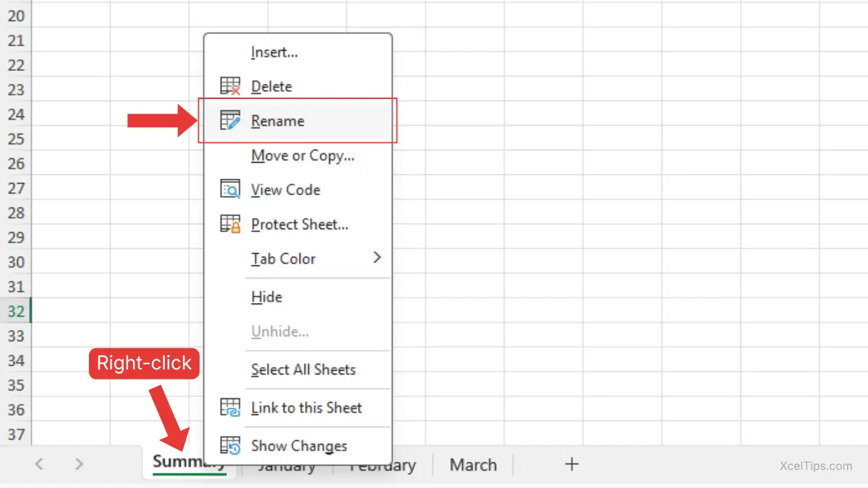
Task: Select Move or Copy... menu entry
Action: tap(302, 155)
